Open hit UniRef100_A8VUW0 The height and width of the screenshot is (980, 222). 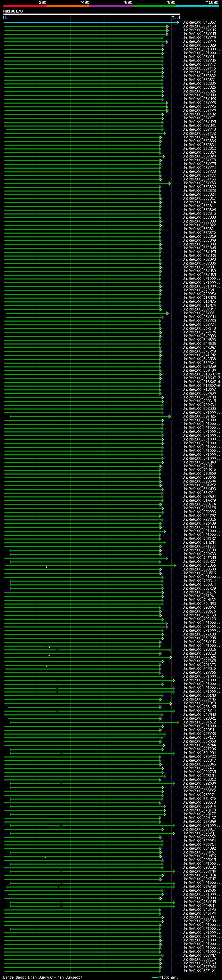(199, 95)
